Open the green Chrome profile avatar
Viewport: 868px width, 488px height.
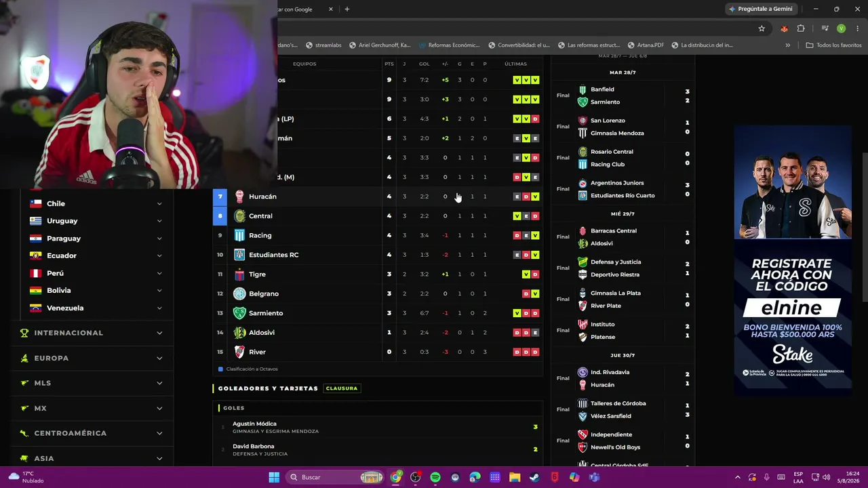[x=841, y=28]
